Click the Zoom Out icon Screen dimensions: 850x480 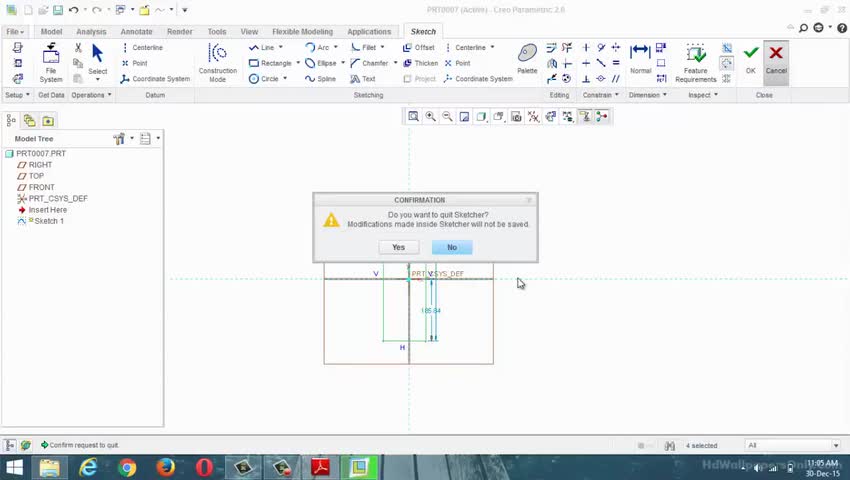[447, 117]
